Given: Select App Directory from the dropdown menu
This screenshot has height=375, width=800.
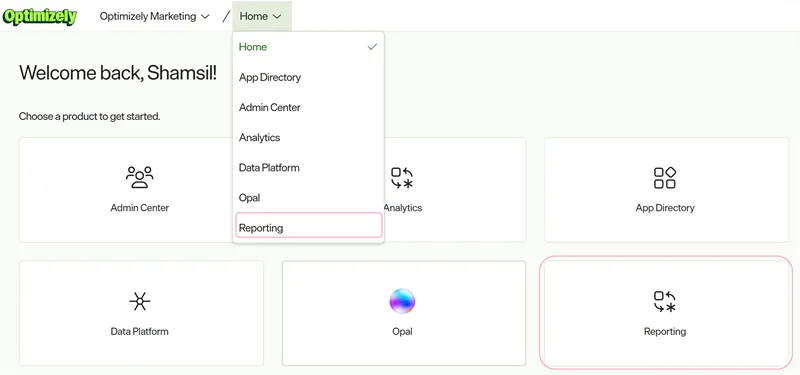Looking at the screenshot, I should pyautogui.click(x=308, y=78).
